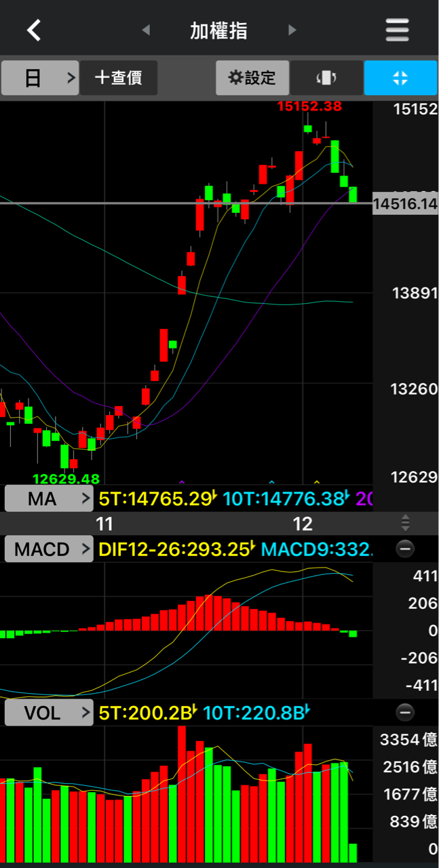Image resolution: width=439 pixels, height=868 pixels.
Task: Expand the MACD indicator selector
Action: [49, 549]
